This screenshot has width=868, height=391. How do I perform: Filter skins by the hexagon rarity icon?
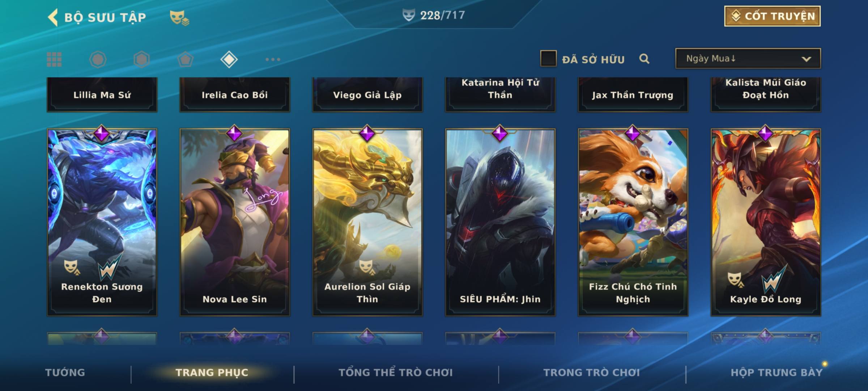click(x=141, y=59)
